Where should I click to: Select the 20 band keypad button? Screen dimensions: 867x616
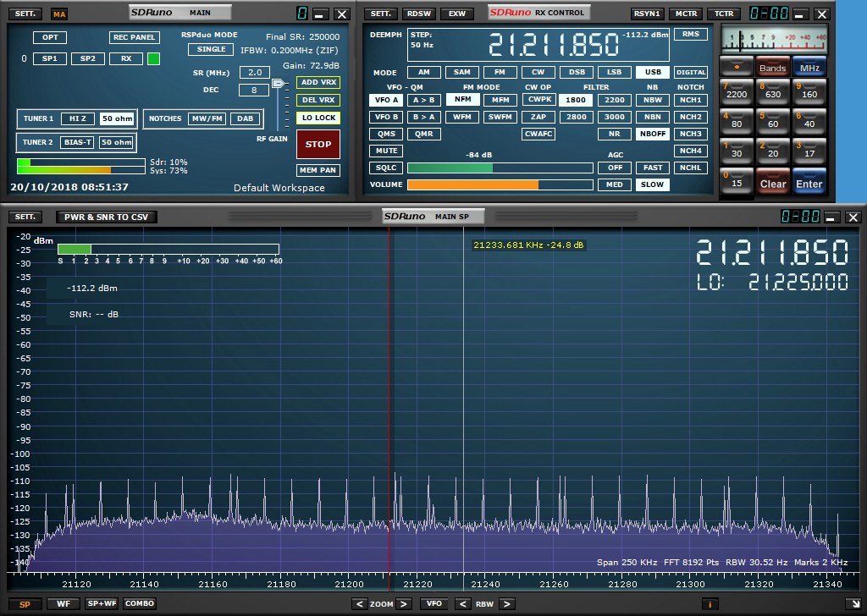pos(773,151)
